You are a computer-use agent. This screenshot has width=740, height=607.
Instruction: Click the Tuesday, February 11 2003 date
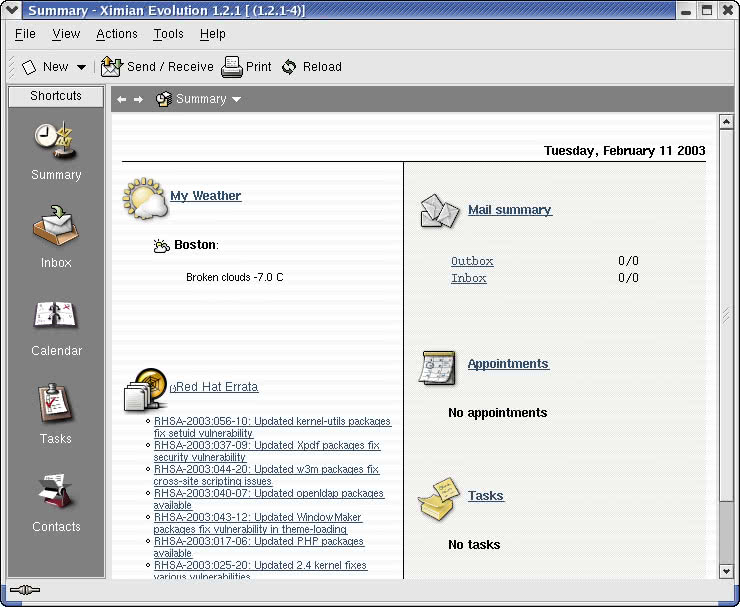tap(624, 151)
